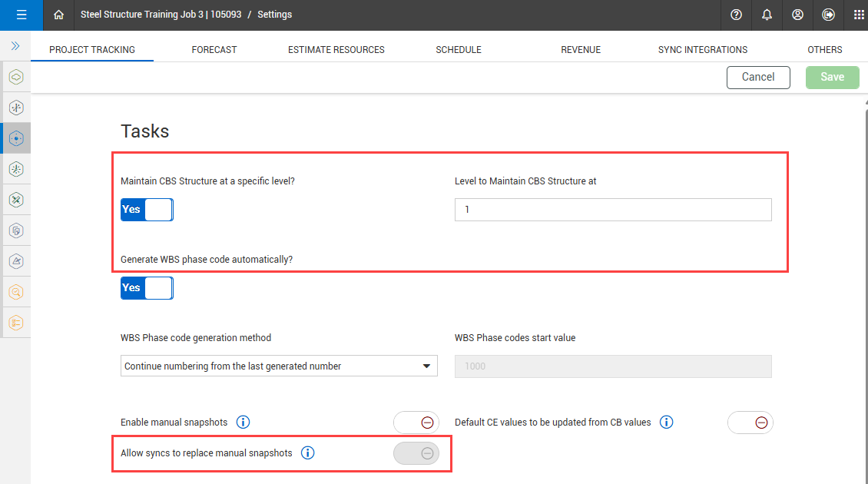Toggle Maintain CBS Structure at specific level
Viewport: 868px width, 484px height.
click(147, 210)
